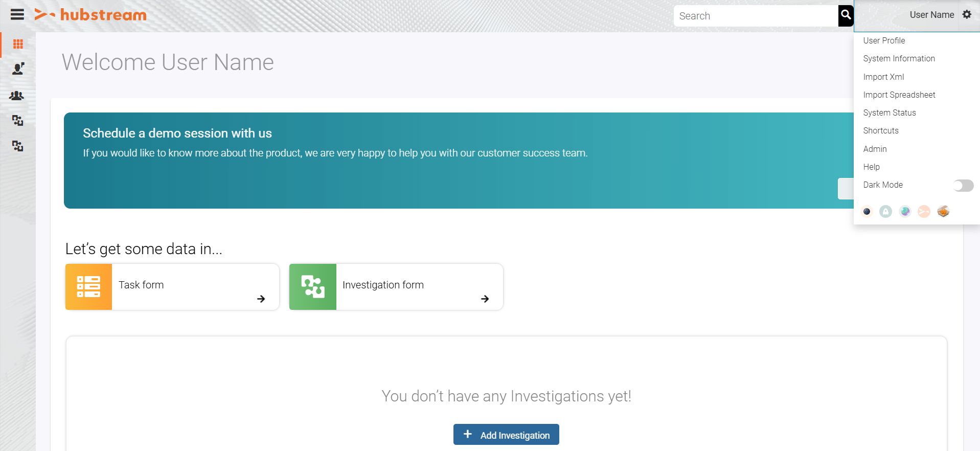Click into the Search input field
Viewport: 980px width, 451px height.
click(756, 16)
